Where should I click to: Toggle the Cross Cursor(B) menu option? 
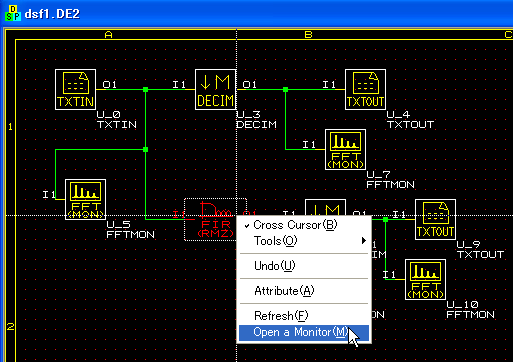click(304, 225)
